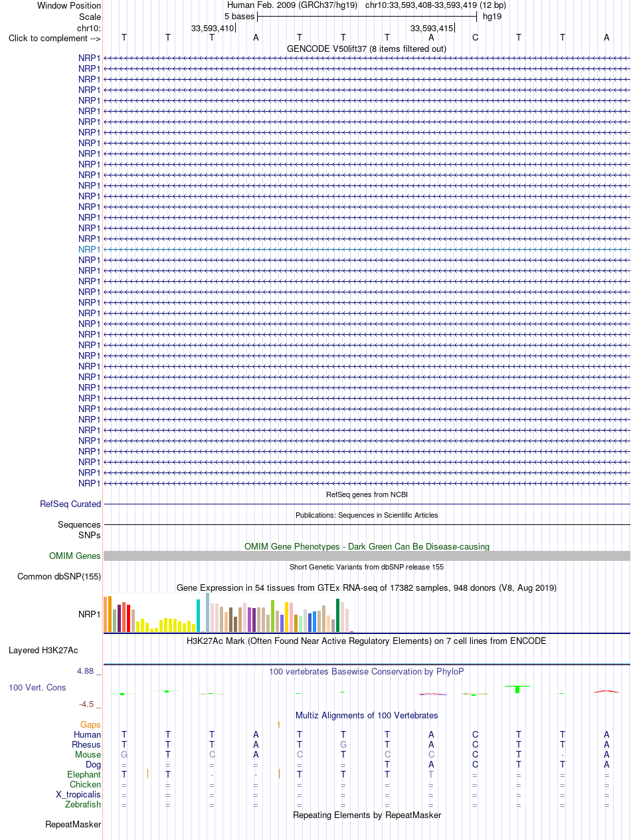
Task: Click the Elephant alignment row label
Action: tap(84, 775)
